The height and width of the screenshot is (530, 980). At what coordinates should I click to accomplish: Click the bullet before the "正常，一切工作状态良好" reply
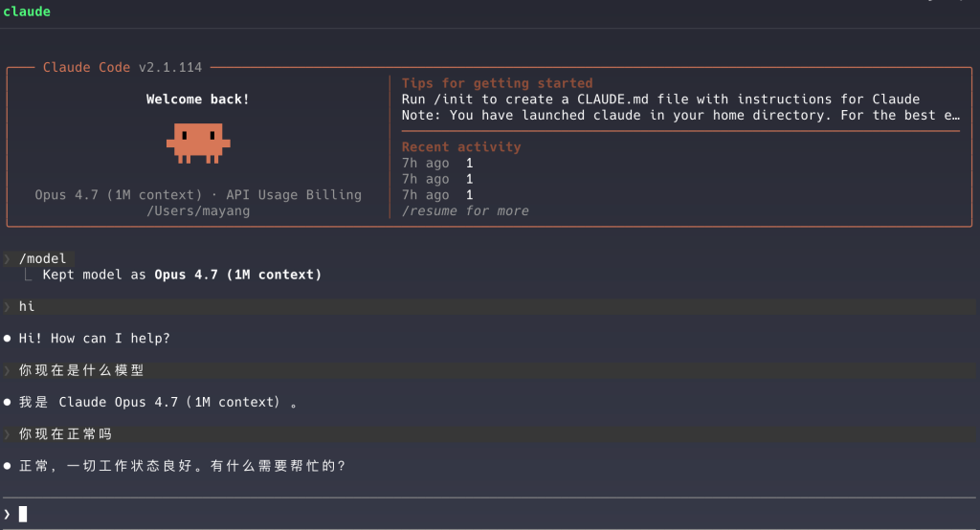pyautogui.click(x=8, y=466)
